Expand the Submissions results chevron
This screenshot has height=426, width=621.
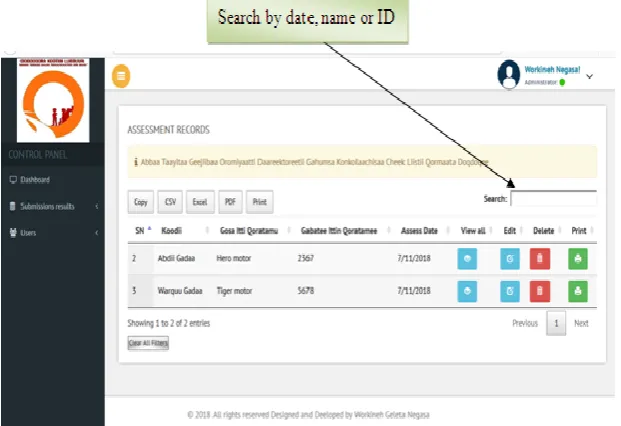[x=97, y=206]
